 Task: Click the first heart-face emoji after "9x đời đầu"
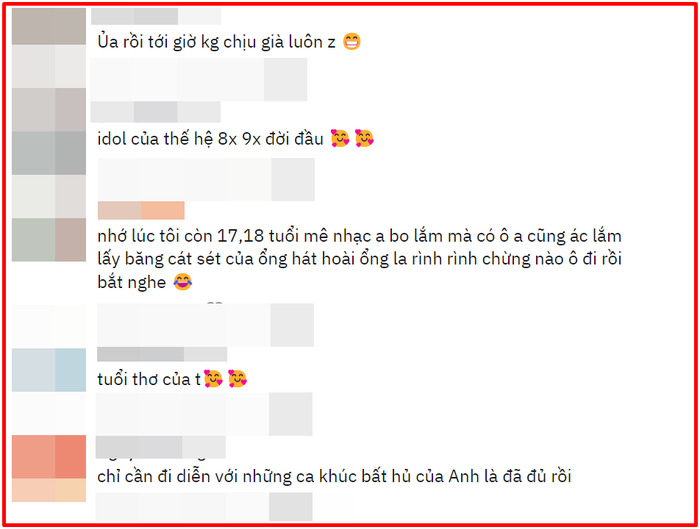(x=340, y=138)
